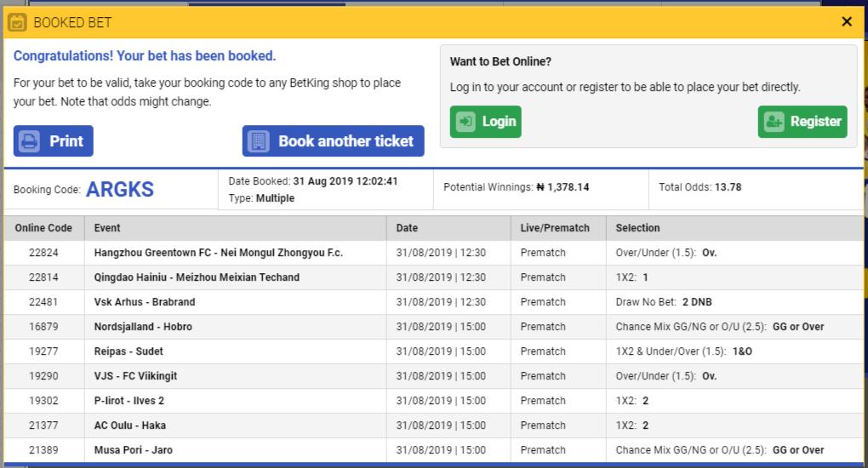
Task: Log in to your account
Action: [485, 122]
